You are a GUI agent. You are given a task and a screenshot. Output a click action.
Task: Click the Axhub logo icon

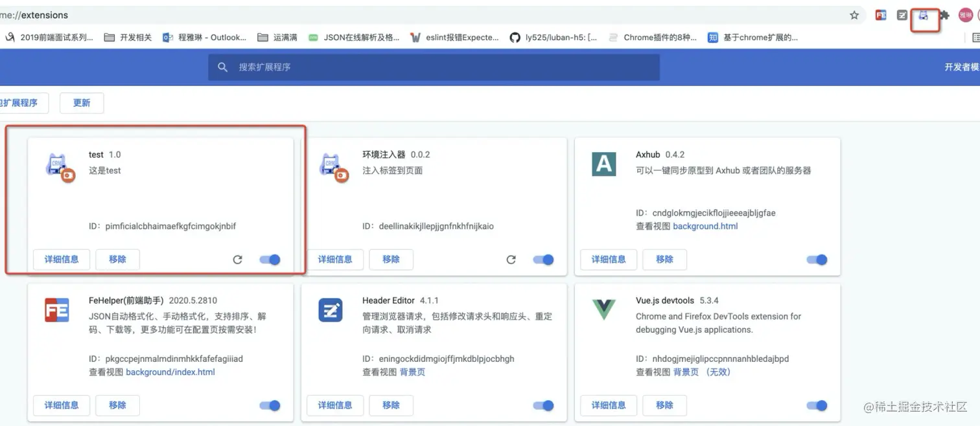(x=604, y=164)
